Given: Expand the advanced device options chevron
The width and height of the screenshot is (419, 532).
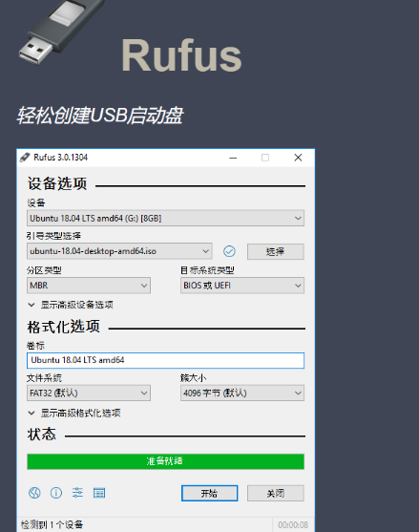Looking at the screenshot, I should pyautogui.click(x=31, y=305).
